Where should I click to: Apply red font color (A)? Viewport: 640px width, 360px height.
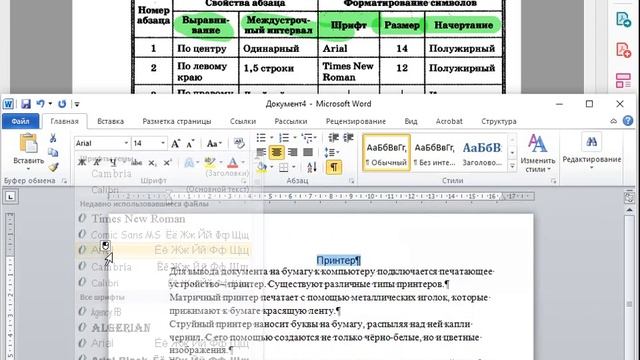[x=232, y=163]
